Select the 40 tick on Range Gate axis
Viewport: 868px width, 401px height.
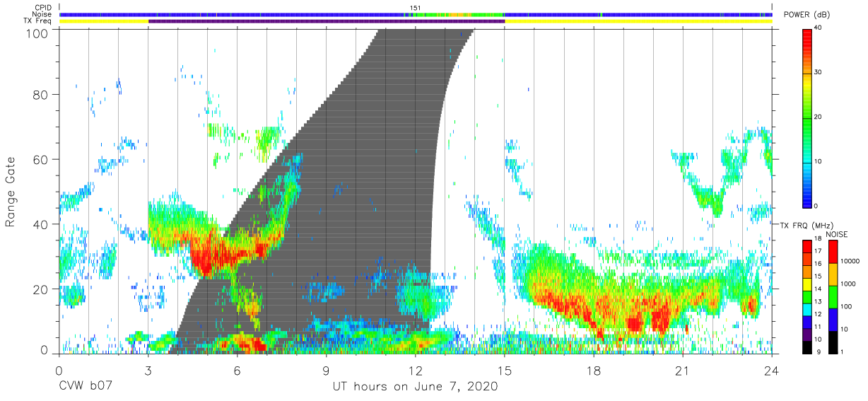(x=42, y=224)
